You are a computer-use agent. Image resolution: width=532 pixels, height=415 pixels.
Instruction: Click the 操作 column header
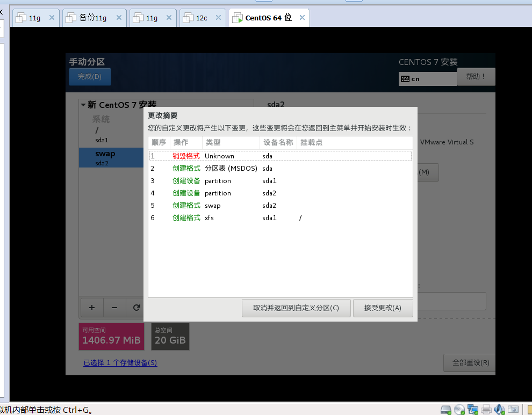click(x=186, y=142)
